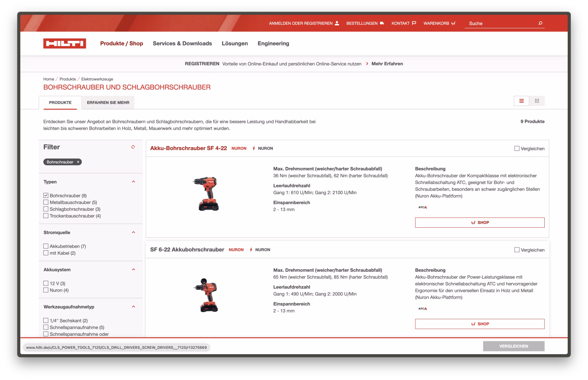The image size is (588, 380).
Task: Check the Metallbauschrauber (5) filter
Action: point(46,202)
